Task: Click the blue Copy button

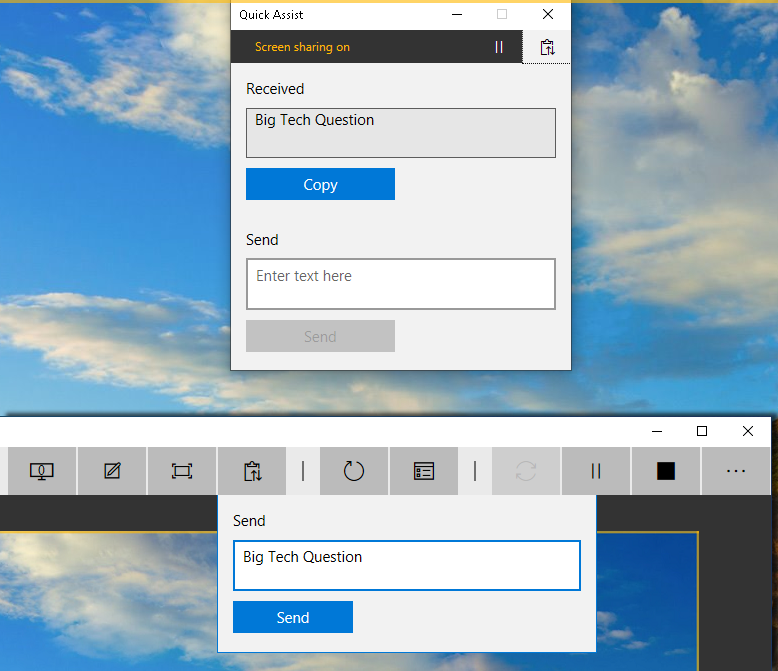Action: click(321, 184)
